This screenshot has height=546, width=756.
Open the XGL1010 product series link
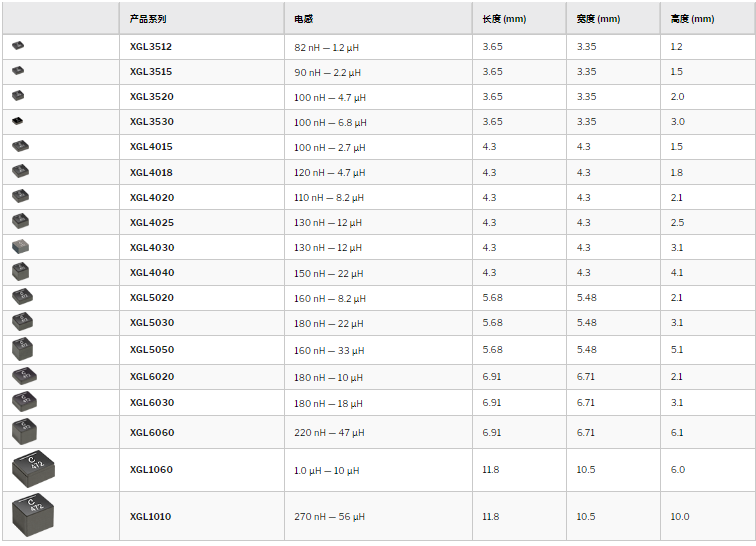[150, 517]
